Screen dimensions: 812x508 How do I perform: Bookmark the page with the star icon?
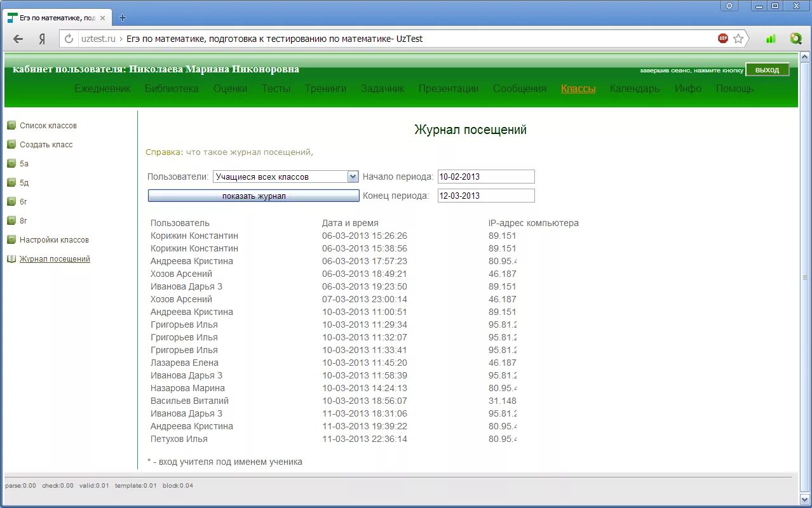tap(738, 39)
